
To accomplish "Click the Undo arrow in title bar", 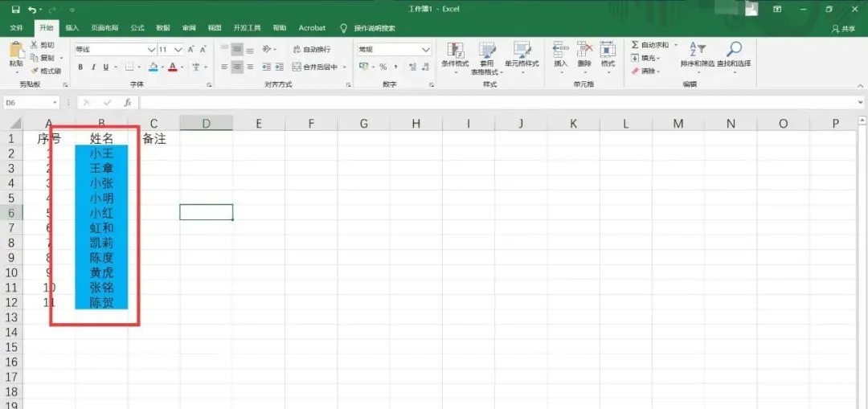I will pos(32,10).
